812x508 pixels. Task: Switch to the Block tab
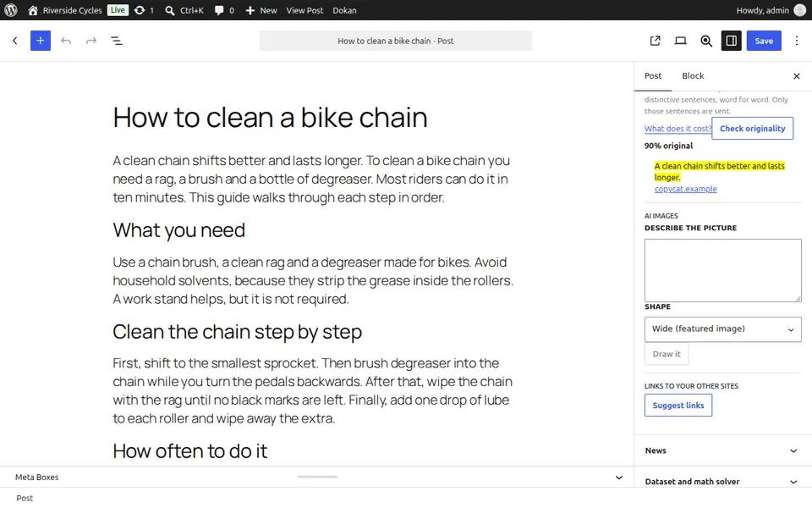point(693,75)
